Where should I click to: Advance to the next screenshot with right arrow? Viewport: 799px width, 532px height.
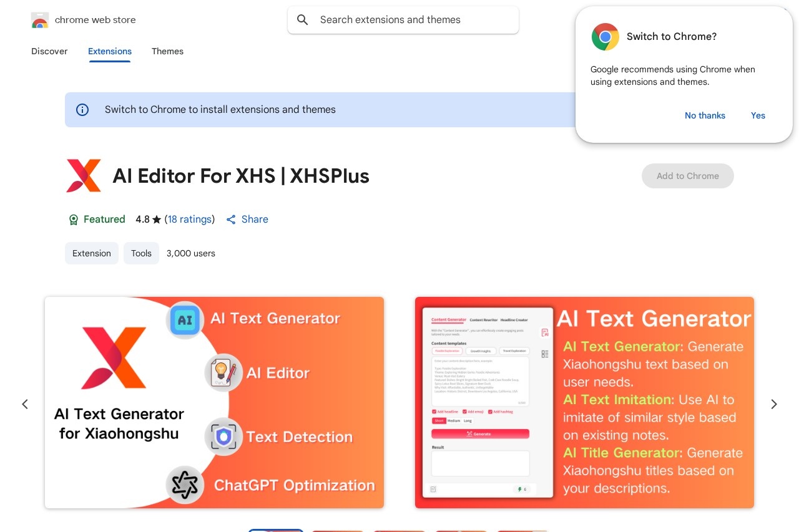click(x=774, y=404)
